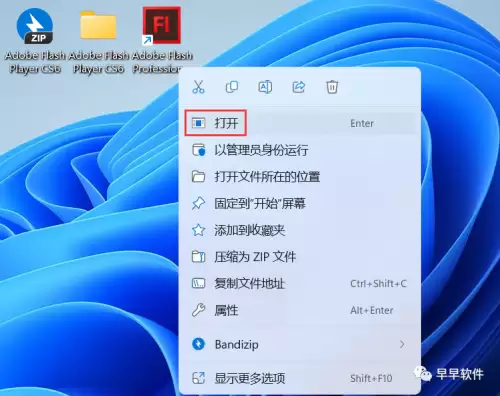Viewport: 500px width, 396px height.
Task: Click the path icon beside 复制文件地址
Action: coord(198,284)
